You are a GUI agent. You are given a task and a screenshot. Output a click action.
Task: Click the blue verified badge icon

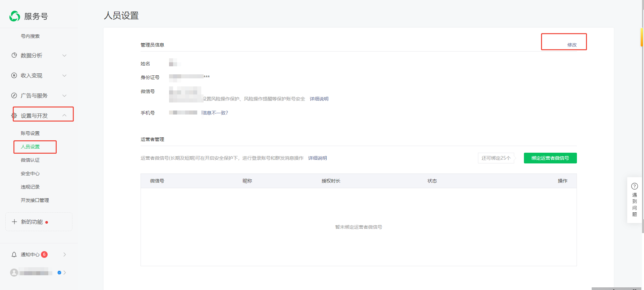(x=59, y=273)
